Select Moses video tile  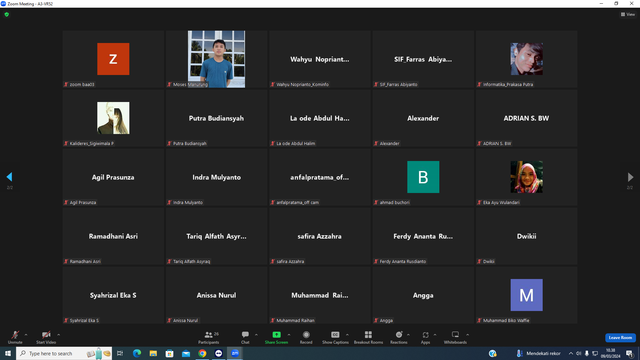pos(216,59)
